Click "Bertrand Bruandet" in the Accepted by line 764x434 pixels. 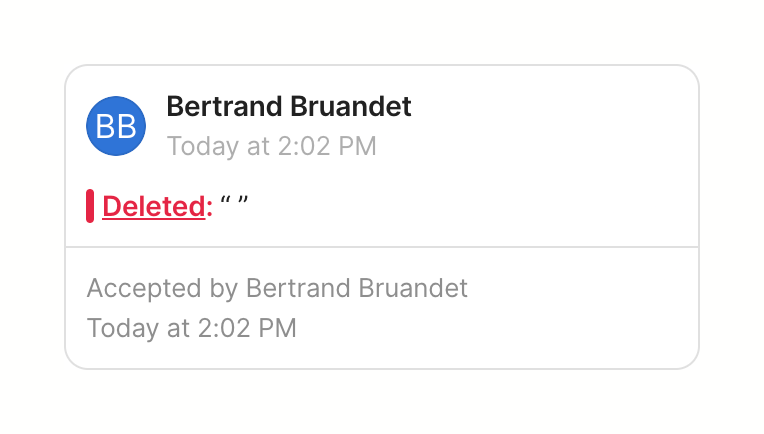[356, 289]
